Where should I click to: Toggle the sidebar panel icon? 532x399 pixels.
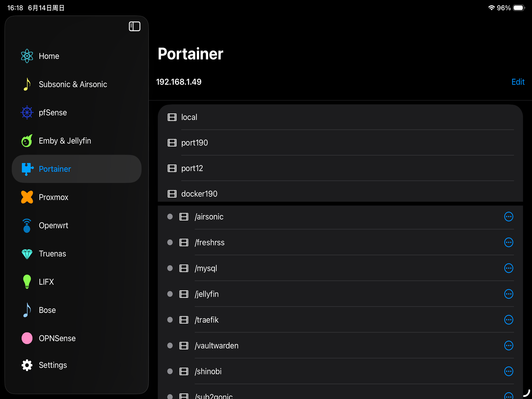pyautogui.click(x=134, y=26)
